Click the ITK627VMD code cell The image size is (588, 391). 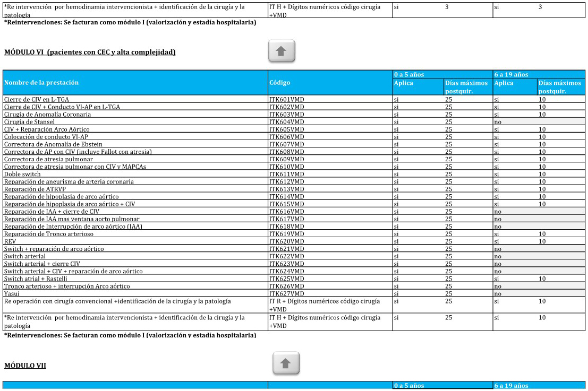point(287,293)
